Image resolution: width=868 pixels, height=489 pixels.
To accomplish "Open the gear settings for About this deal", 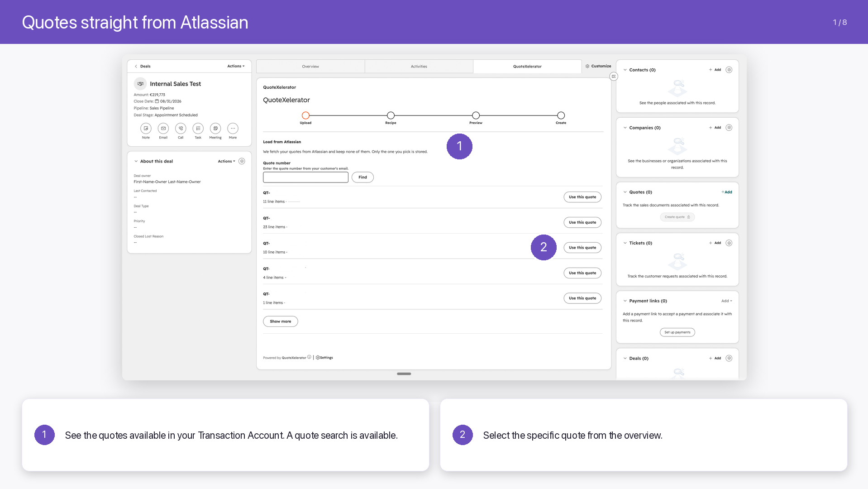I will (242, 161).
